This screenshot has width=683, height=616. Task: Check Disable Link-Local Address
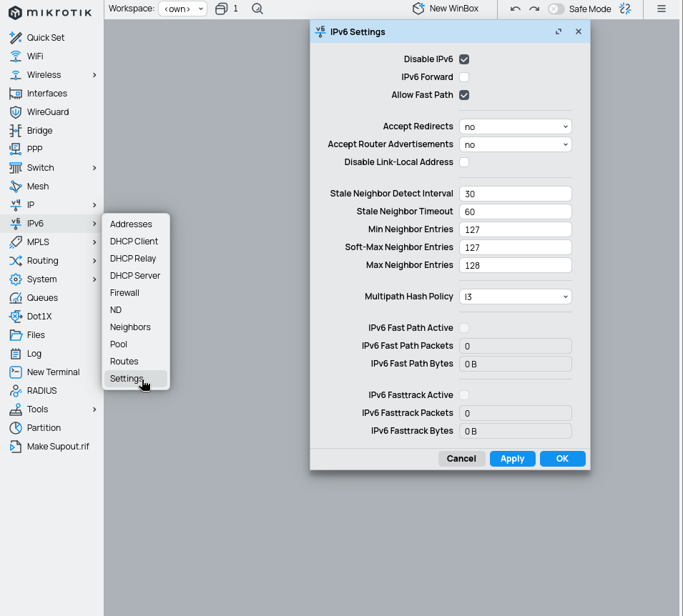pyautogui.click(x=464, y=162)
